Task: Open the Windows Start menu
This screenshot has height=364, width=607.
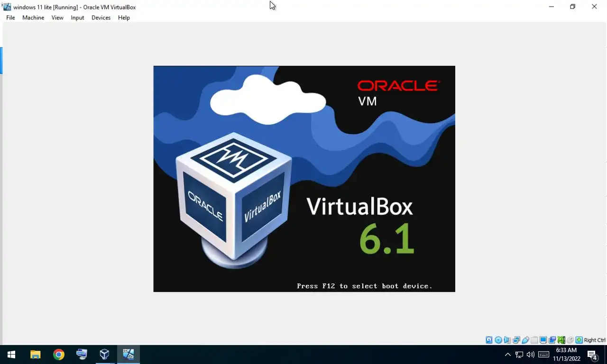Action: (x=11, y=355)
